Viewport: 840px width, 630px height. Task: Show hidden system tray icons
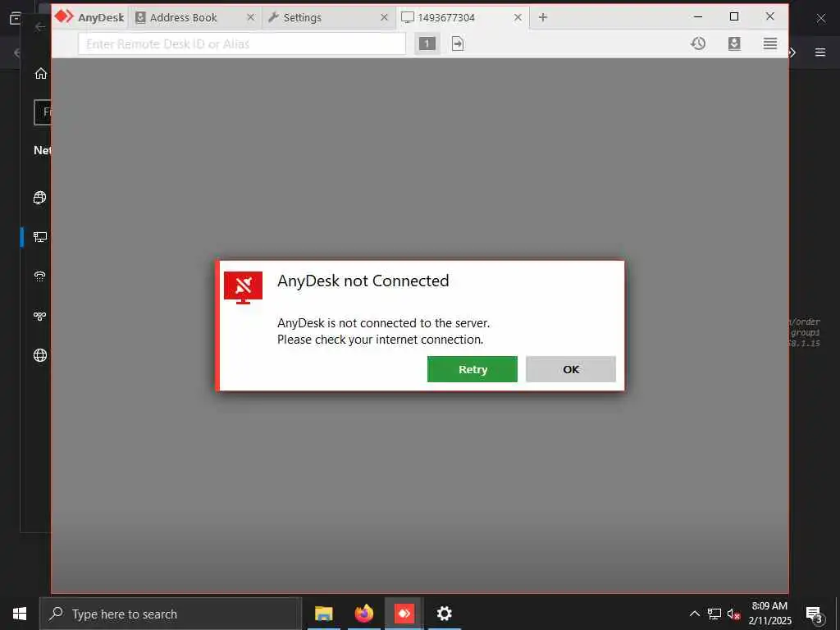click(x=694, y=614)
